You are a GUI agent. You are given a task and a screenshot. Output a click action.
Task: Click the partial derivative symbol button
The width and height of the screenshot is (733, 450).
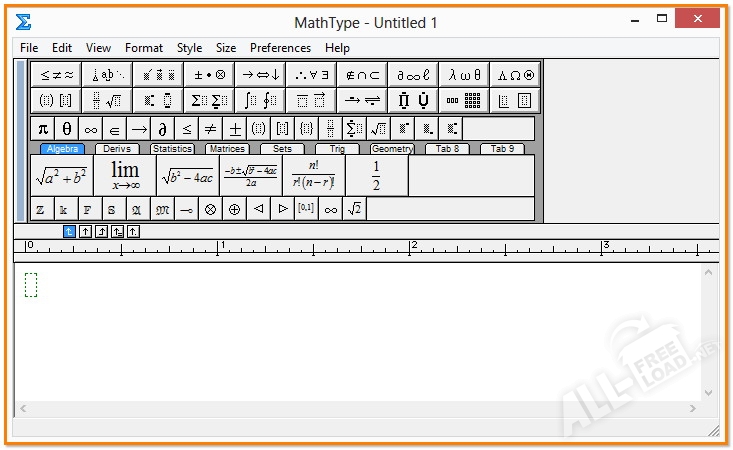click(x=163, y=129)
